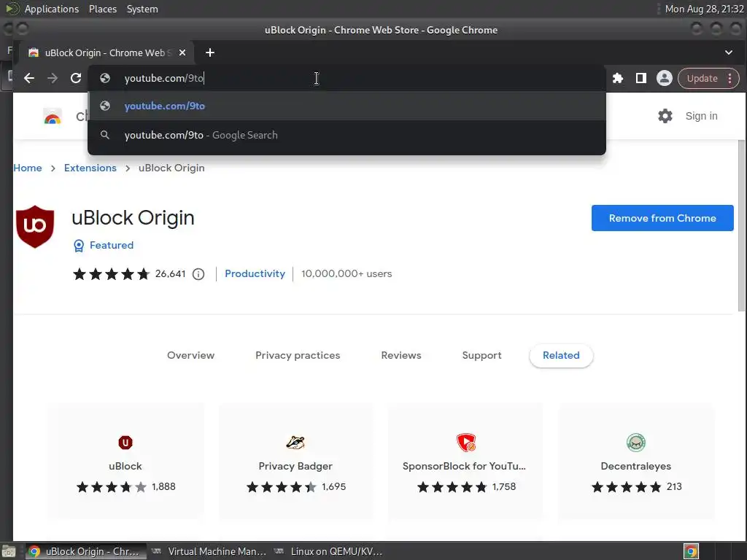
Task: Switch to Privacy practices tab
Action: pyautogui.click(x=298, y=356)
